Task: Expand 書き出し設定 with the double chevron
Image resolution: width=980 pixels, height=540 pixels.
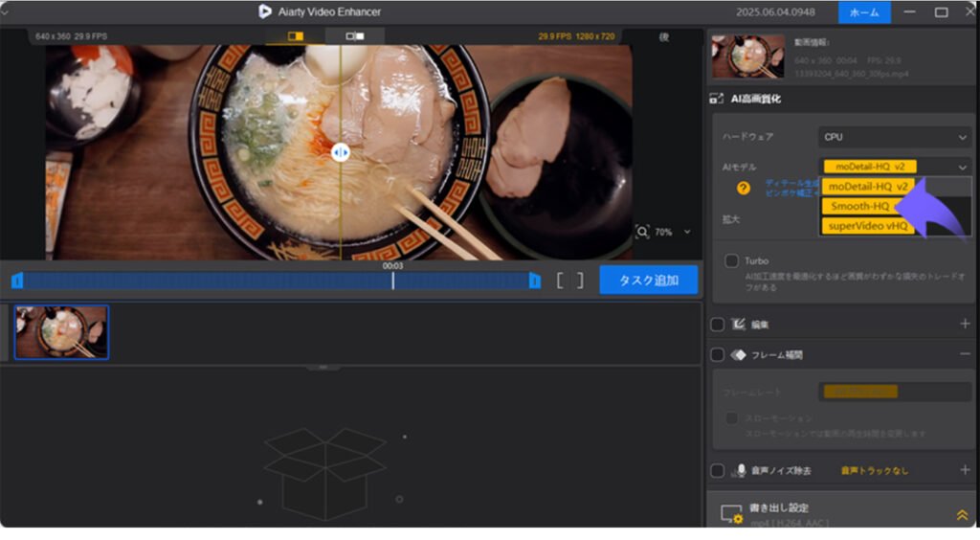Action: point(963,515)
